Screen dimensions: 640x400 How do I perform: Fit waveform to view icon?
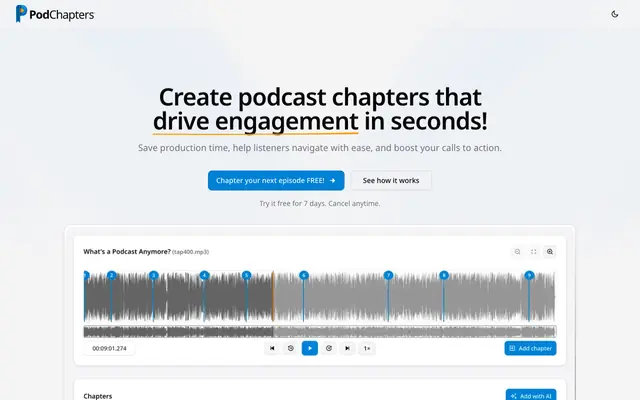pos(533,251)
